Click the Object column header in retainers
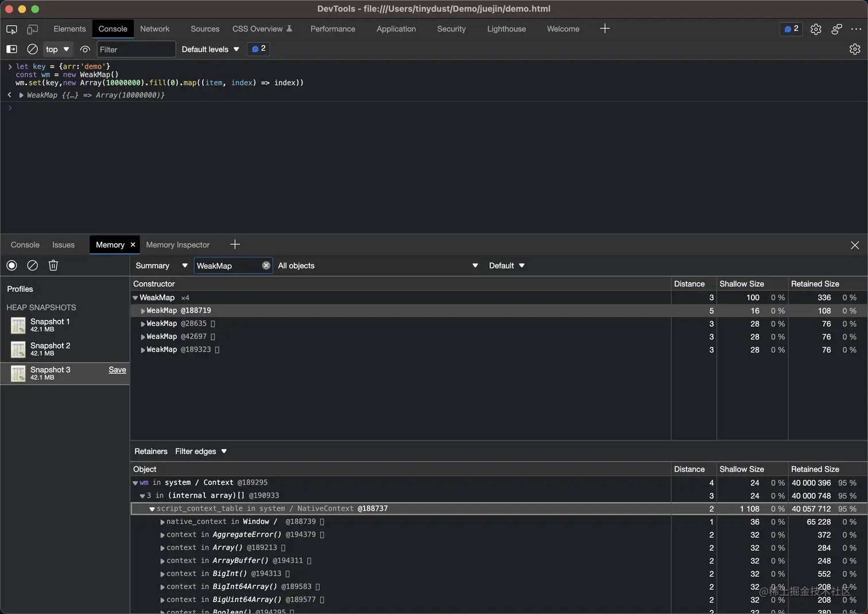Image resolution: width=868 pixels, height=614 pixels. (x=401, y=469)
